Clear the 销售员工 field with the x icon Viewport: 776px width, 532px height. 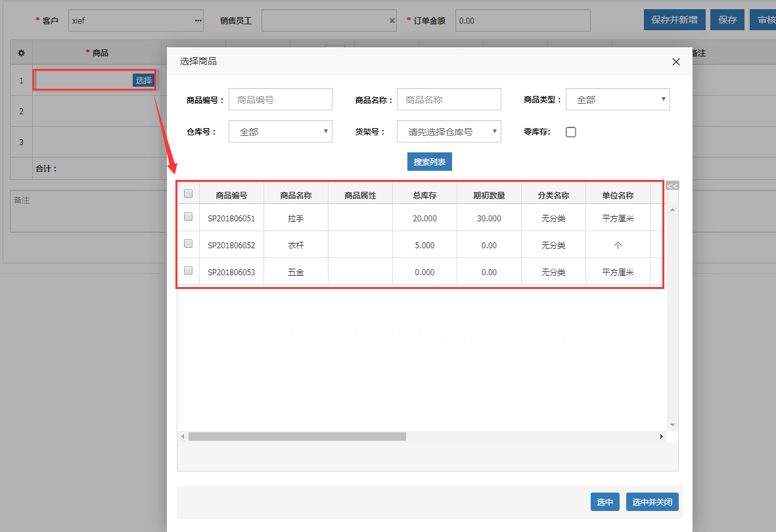point(392,21)
